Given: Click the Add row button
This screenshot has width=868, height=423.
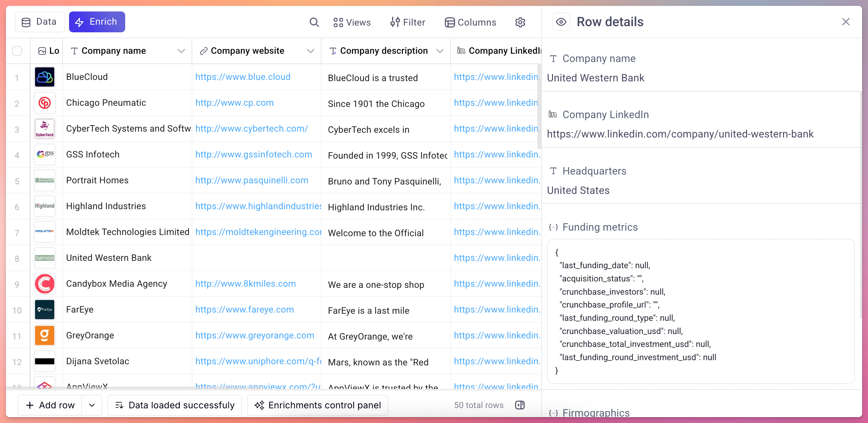Looking at the screenshot, I should point(50,405).
